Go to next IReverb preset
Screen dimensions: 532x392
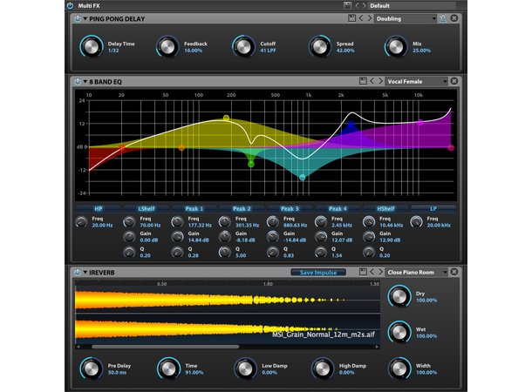tap(380, 272)
